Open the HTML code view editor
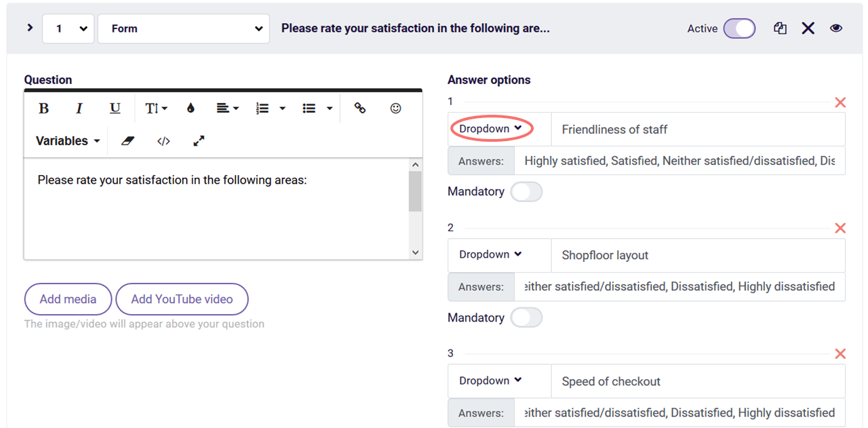Screen dimensions: 868x428 163,140
